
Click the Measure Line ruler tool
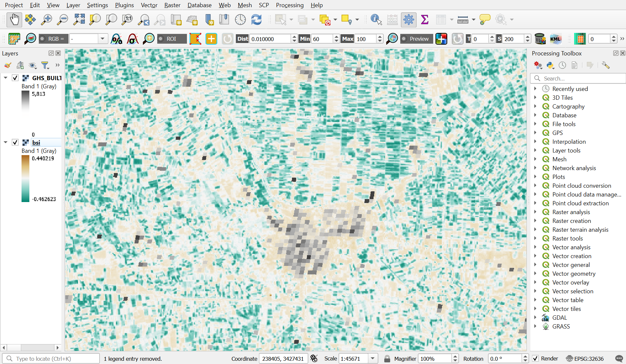463,20
